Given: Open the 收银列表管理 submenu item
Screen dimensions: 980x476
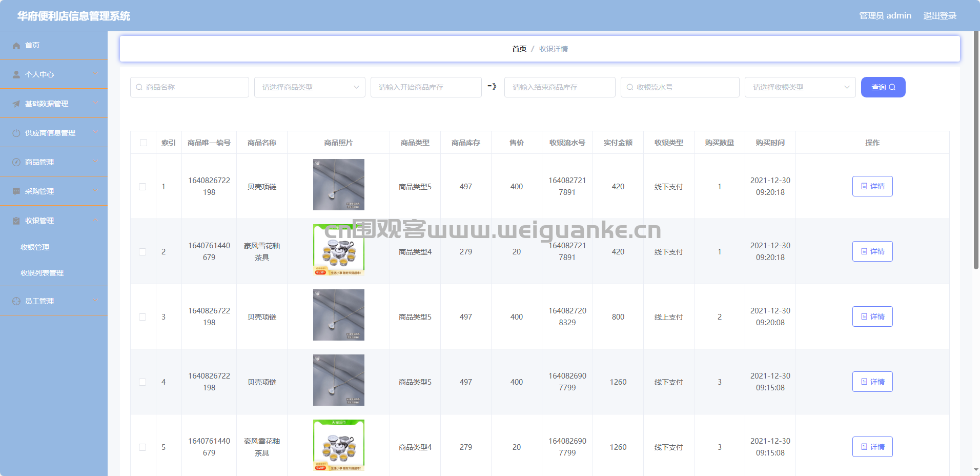Looking at the screenshot, I should (x=54, y=273).
